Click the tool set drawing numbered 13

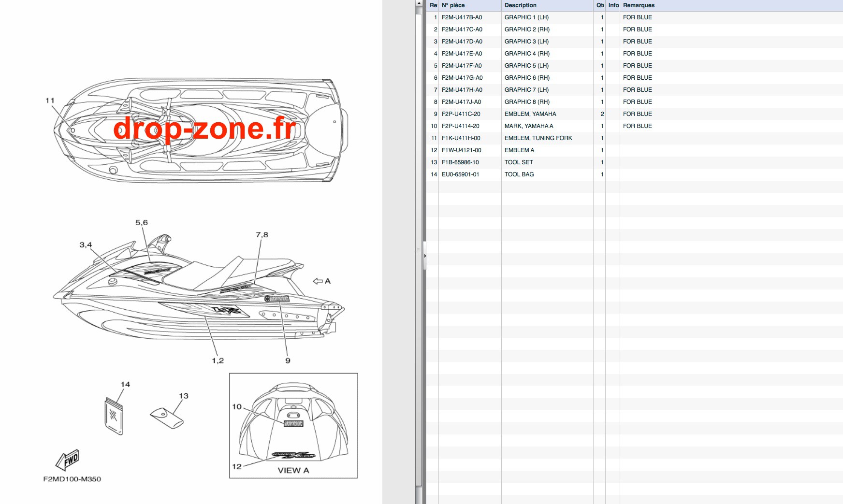pos(167,418)
